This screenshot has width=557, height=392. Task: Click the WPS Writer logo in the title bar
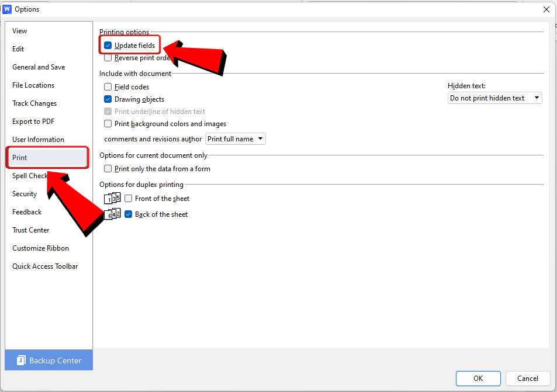[x=8, y=9]
